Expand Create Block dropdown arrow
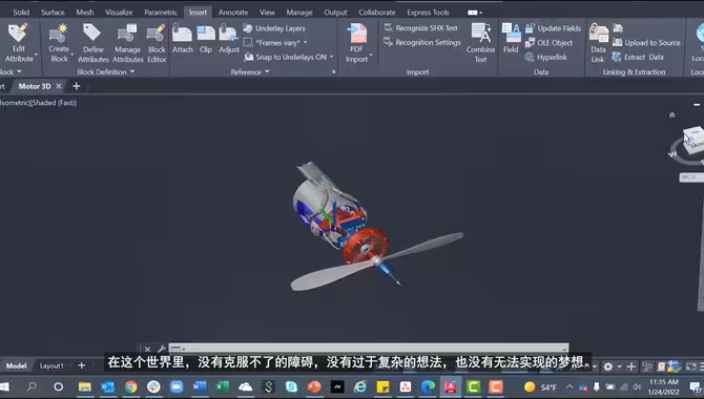This screenshot has width=704, height=399. (x=72, y=56)
